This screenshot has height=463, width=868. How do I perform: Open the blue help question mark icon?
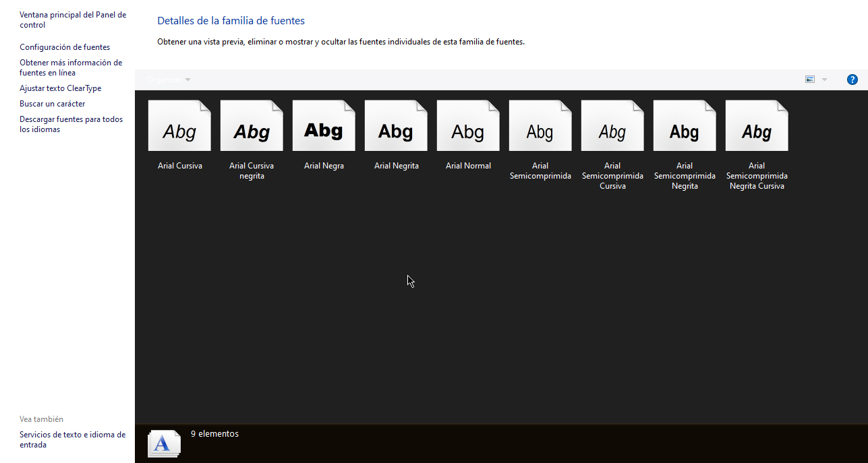tap(852, 80)
